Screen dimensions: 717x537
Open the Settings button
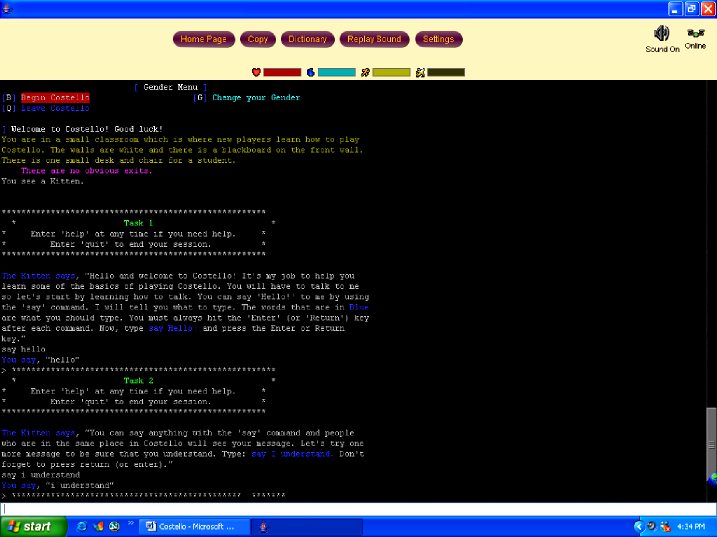438,39
